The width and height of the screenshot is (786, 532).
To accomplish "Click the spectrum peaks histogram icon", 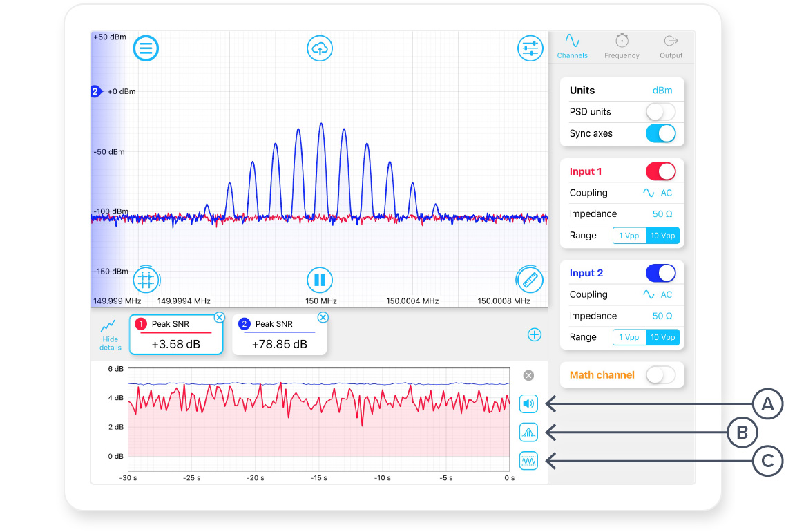I will [528, 432].
